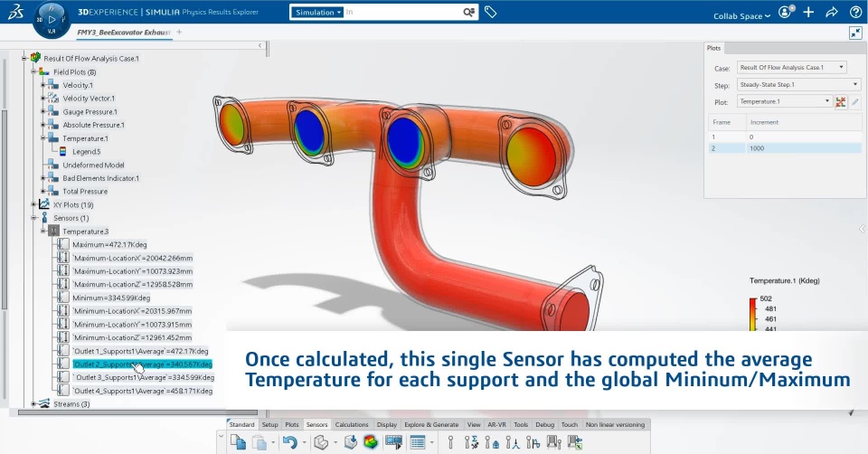Open the Case dropdown in Plots panel

792,68
